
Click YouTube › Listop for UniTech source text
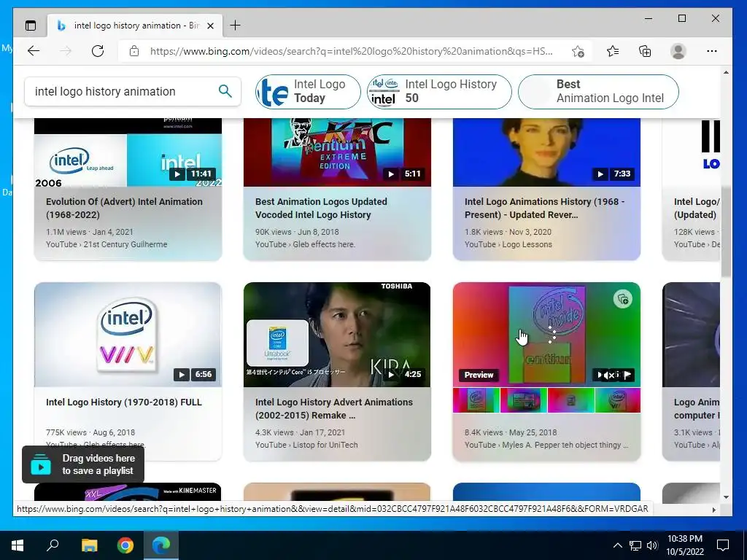pos(306,445)
